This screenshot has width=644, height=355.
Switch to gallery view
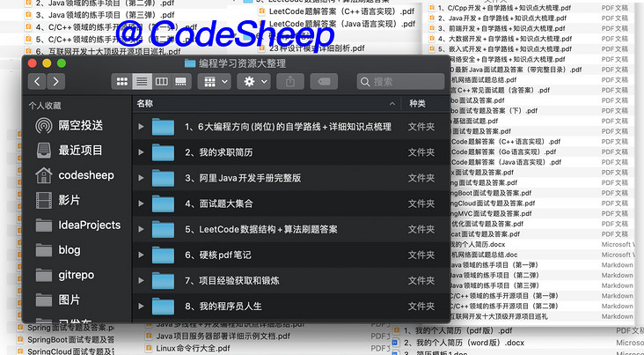pyautogui.click(x=181, y=81)
